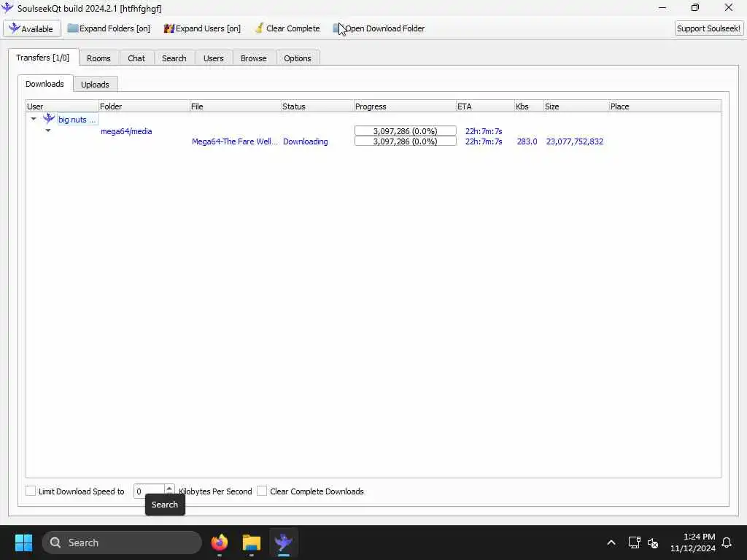Enable Clear Complete Downloads checkbox
Viewport: 747px width, 560px height.
(x=262, y=491)
